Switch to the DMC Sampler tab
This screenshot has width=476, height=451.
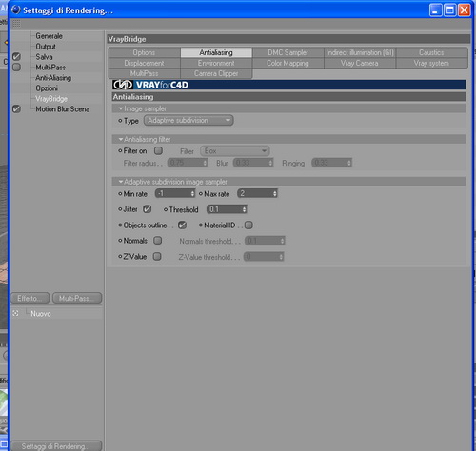[288, 52]
